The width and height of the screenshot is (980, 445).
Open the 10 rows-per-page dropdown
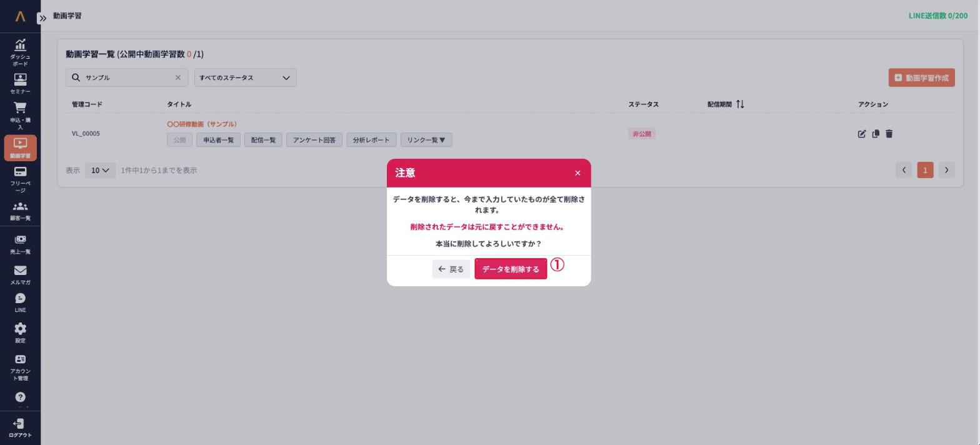[x=100, y=170]
